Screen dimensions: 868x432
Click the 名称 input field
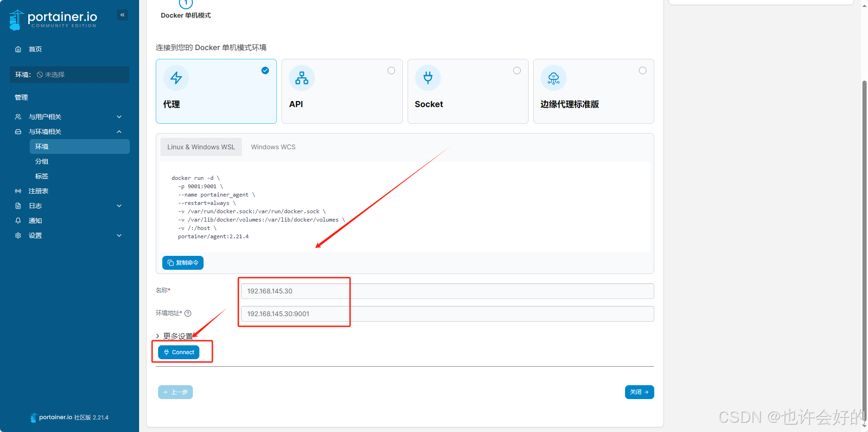point(447,291)
